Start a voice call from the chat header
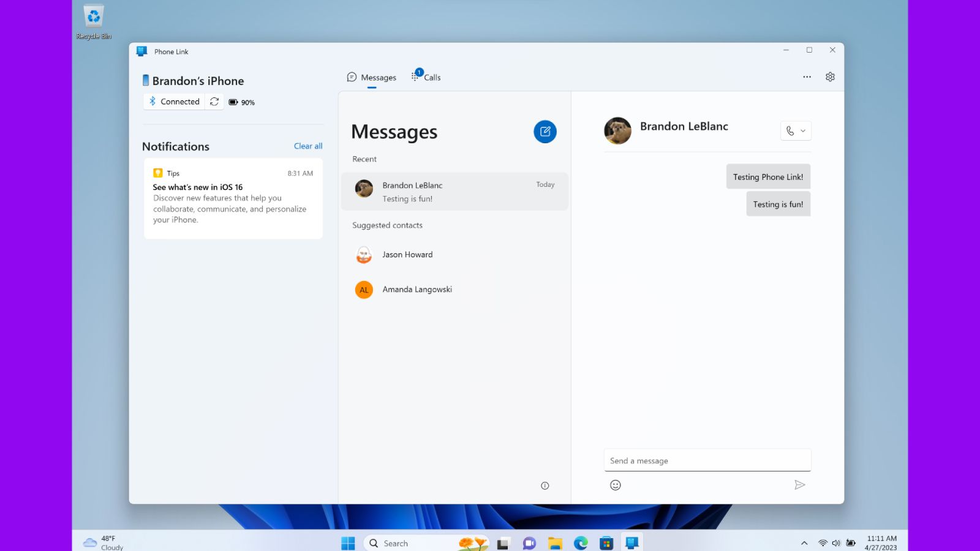The width and height of the screenshot is (980, 551). coord(790,130)
